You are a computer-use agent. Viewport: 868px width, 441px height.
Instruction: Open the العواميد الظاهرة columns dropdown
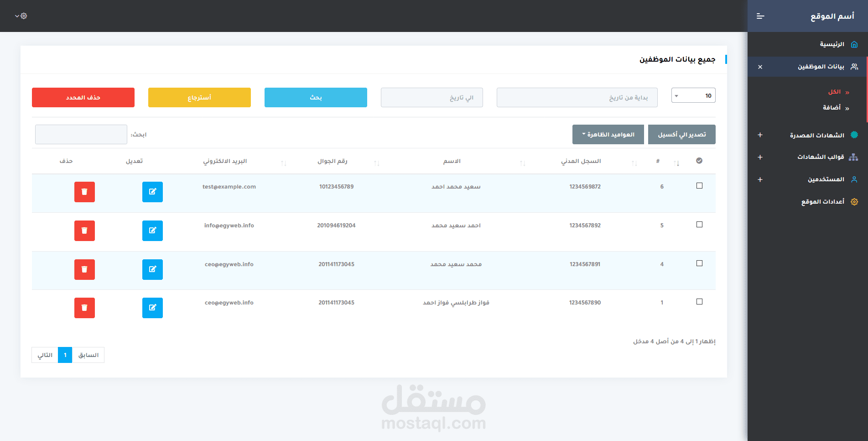coord(608,135)
